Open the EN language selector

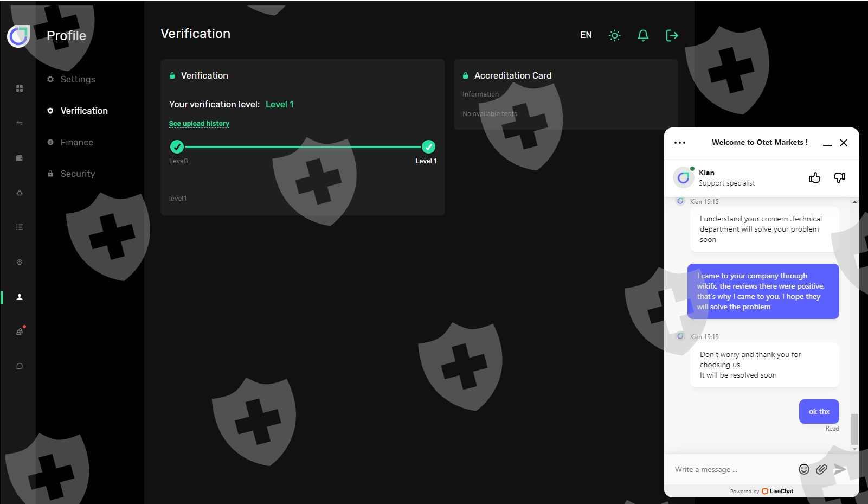586,35
